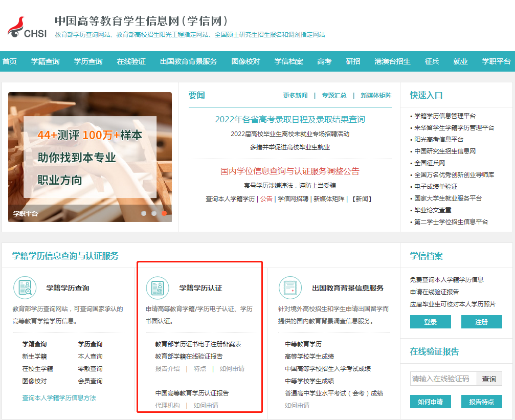Viewport: 515px width, 420px height.
Task: Open 2022年各省高考录取日程及录取结果查询 headline
Action: point(290,119)
